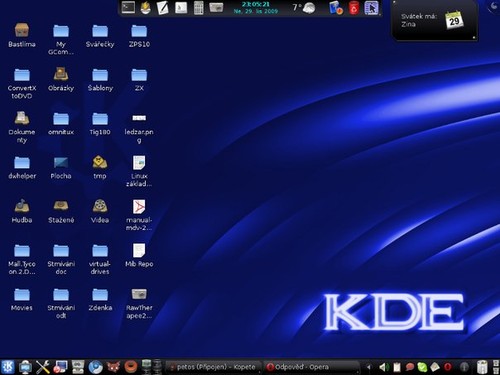This screenshot has width=500, height=375.
Task: Click the calendar widget showing 29
Action: point(454,20)
